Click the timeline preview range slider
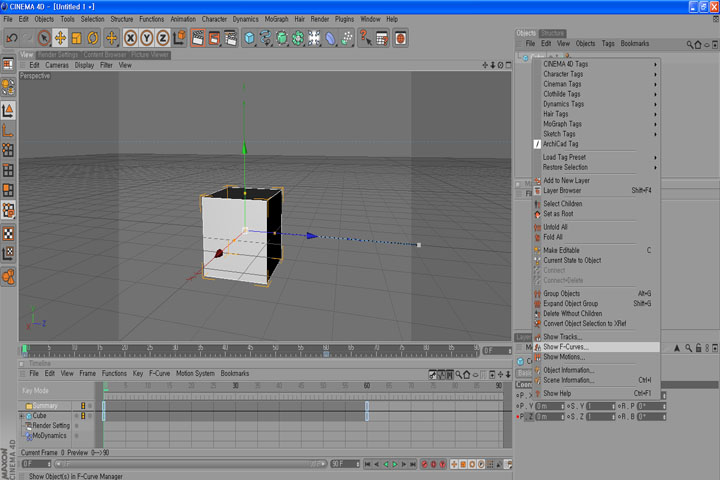The height and width of the screenshot is (480, 720). click(x=191, y=464)
